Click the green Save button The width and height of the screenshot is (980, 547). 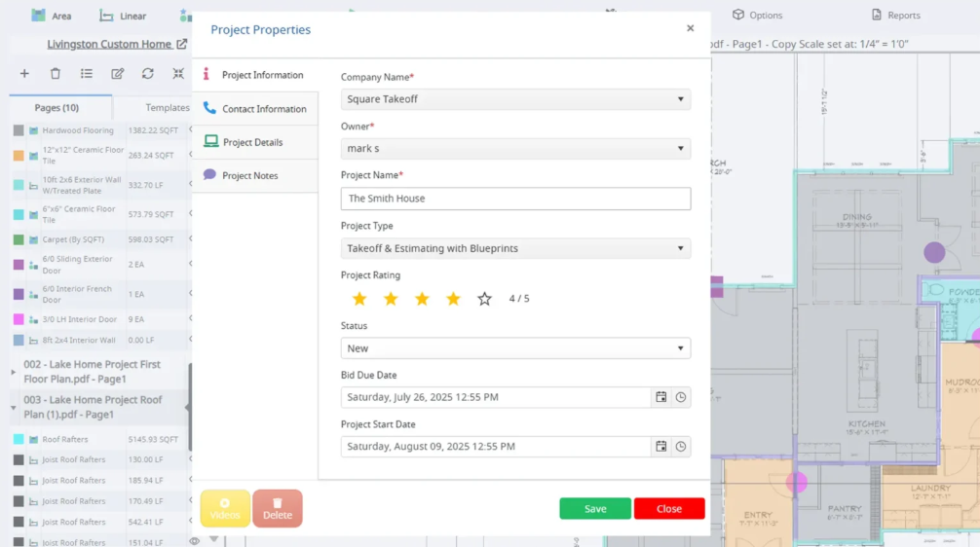[595, 509]
